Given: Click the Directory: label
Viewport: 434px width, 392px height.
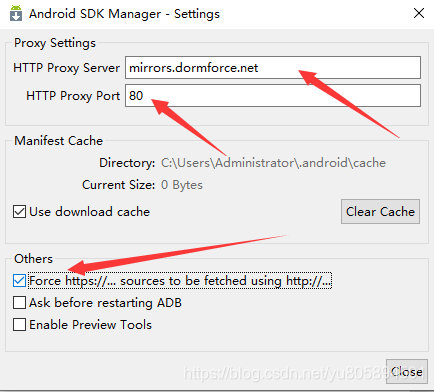Looking at the screenshot, I should click(127, 163).
